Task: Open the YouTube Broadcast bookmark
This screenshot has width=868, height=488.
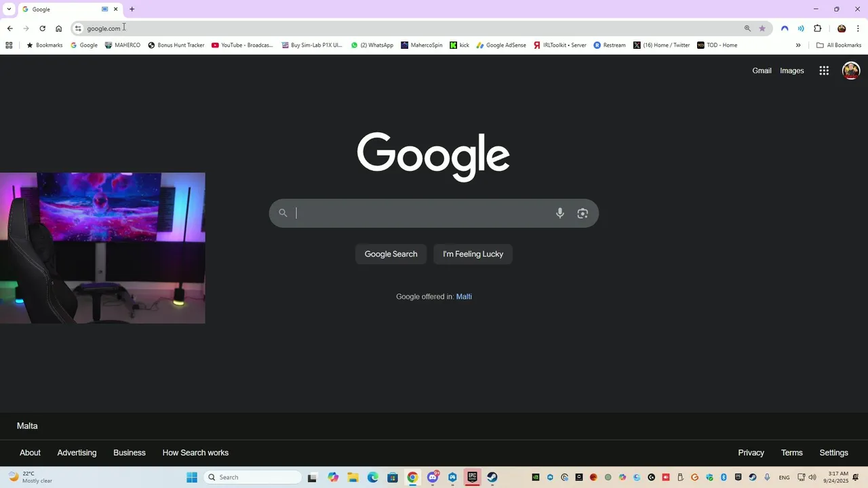Action: coord(242,45)
